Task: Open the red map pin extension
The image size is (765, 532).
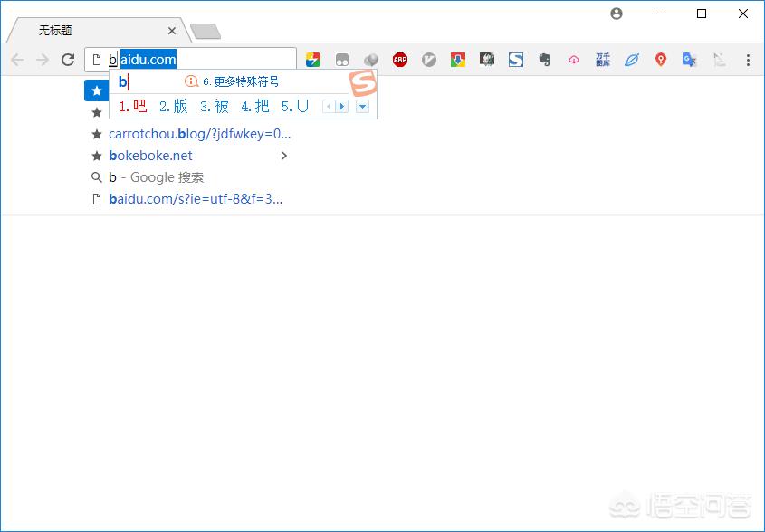Action: 661,60
